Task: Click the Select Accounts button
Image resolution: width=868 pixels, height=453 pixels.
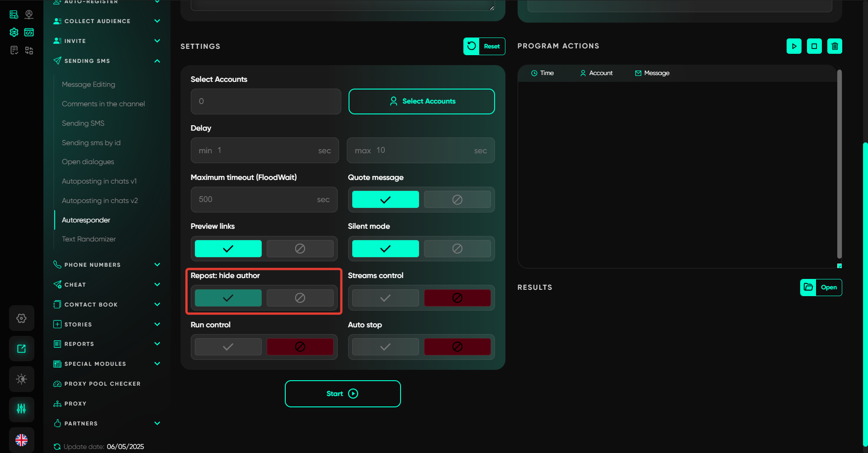Action: (421, 101)
